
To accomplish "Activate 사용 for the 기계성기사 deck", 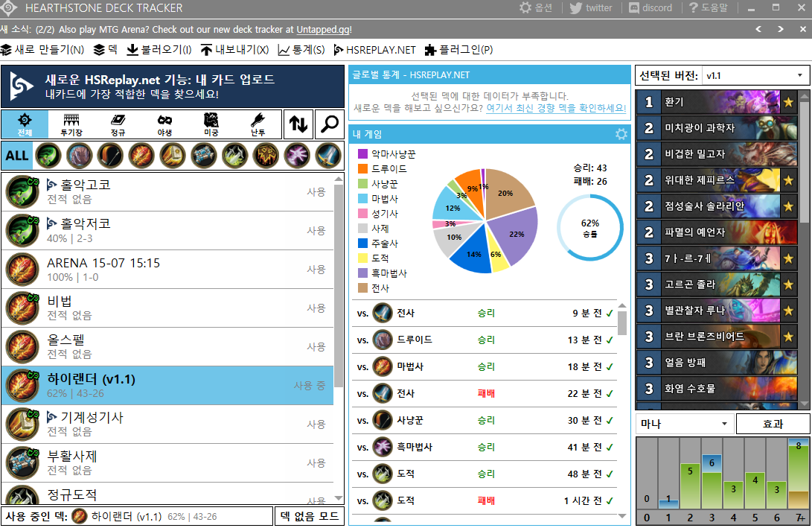I will coord(316,424).
